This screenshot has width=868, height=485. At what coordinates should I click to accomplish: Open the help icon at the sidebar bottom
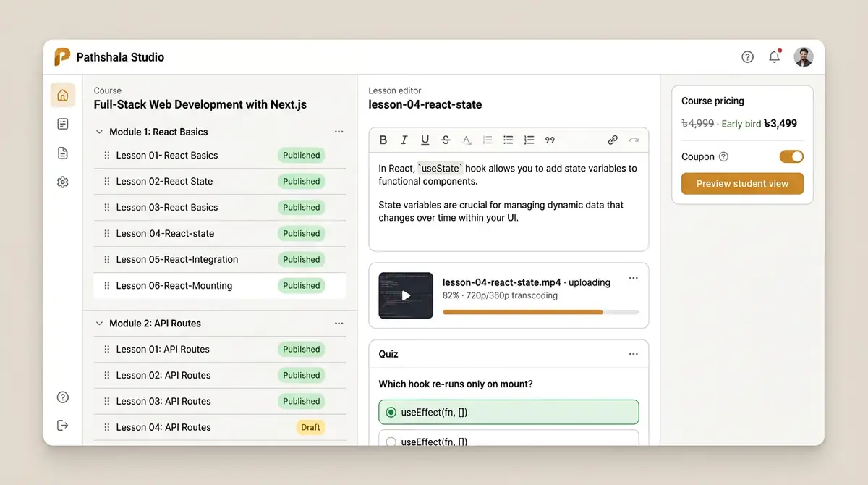pyautogui.click(x=62, y=397)
